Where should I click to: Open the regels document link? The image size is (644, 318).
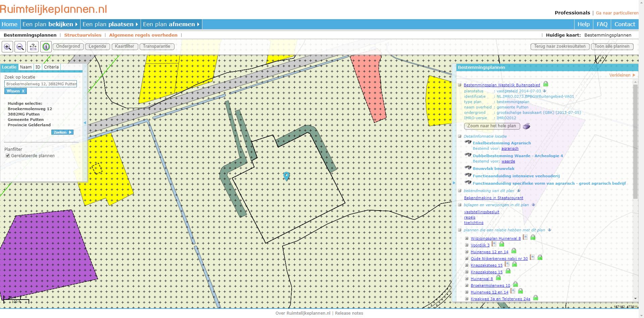pyautogui.click(x=469, y=217)
